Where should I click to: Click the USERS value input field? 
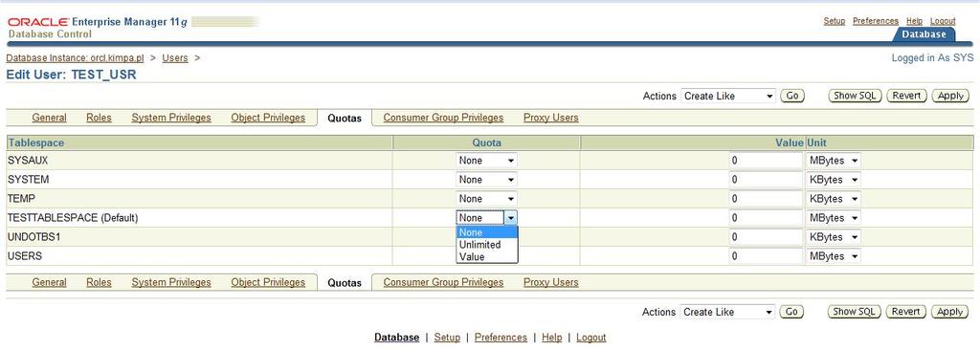pos(766,256)
